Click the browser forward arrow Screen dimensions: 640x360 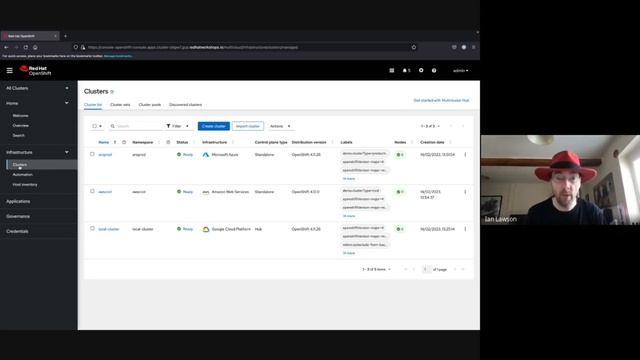(x=16, y=47)
